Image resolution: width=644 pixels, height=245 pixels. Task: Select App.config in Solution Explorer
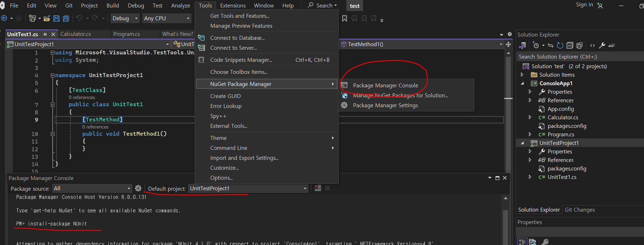pyautogui.click(x=561, y=109)
